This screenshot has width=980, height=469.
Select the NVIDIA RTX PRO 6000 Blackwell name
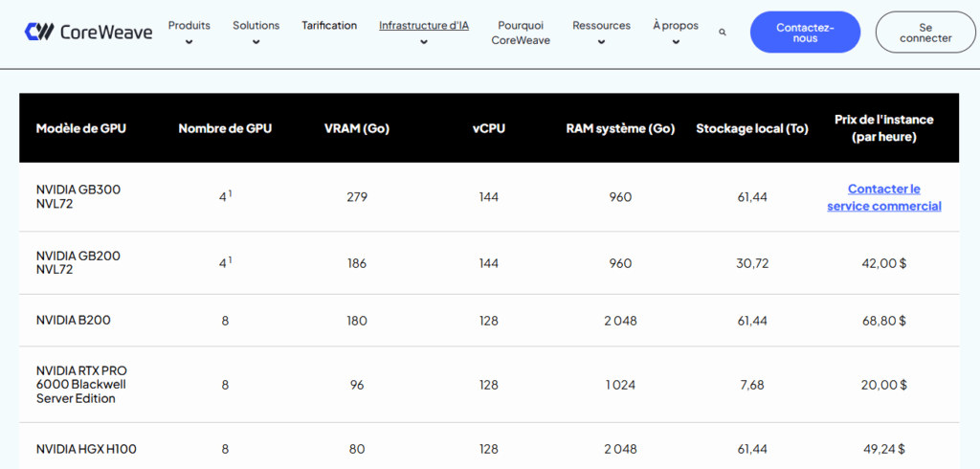[81, 384]
